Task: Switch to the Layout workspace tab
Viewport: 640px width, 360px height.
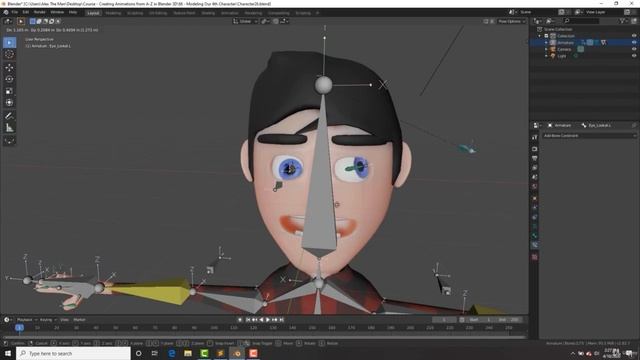Action: 93,13
